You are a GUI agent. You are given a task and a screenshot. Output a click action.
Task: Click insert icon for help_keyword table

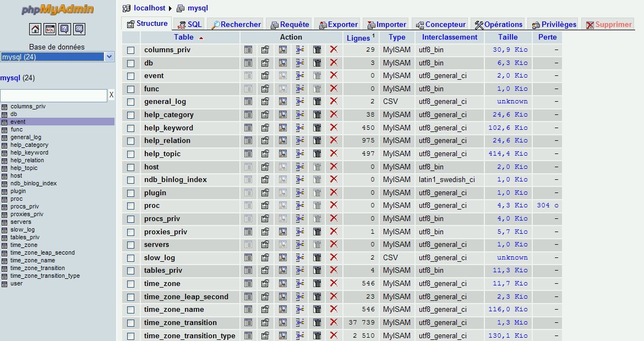[x=300, y=128]
